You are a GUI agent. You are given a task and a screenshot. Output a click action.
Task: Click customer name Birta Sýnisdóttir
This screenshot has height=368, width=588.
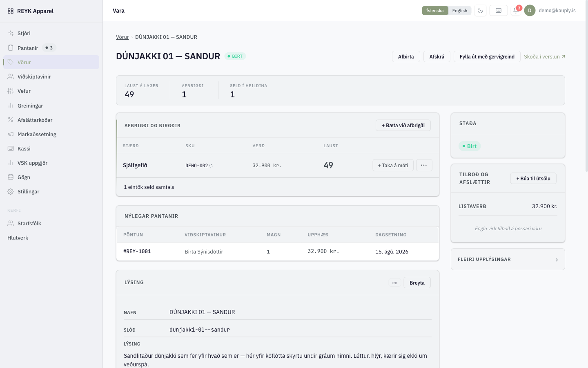tap(204, 251)
